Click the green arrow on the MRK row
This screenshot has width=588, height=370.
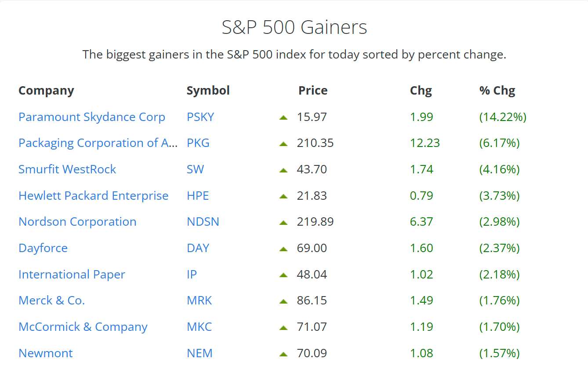click(x=283, y=300)
